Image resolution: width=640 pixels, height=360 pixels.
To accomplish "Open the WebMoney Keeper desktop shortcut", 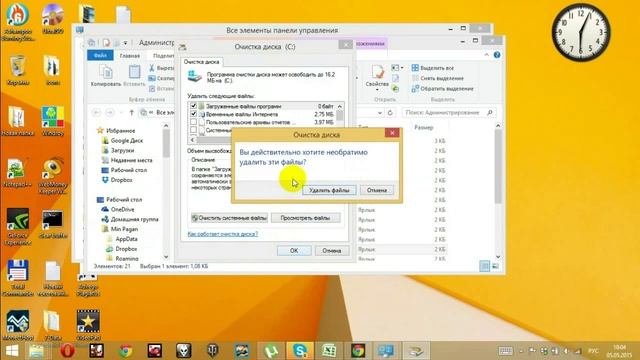I will [53, 176].
